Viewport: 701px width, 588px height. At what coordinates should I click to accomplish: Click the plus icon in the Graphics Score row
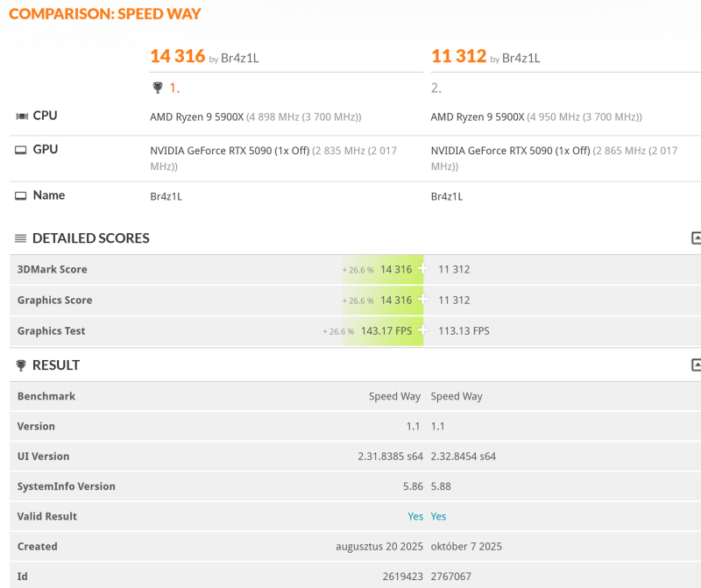point(423,300)
